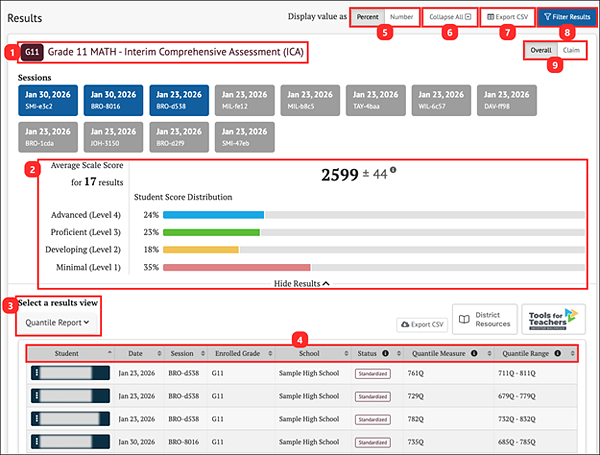Toggle session Jan 23, 2026 MIL-b8c5
Viewport: 600px width, 455px height.
tap(310, 100)
